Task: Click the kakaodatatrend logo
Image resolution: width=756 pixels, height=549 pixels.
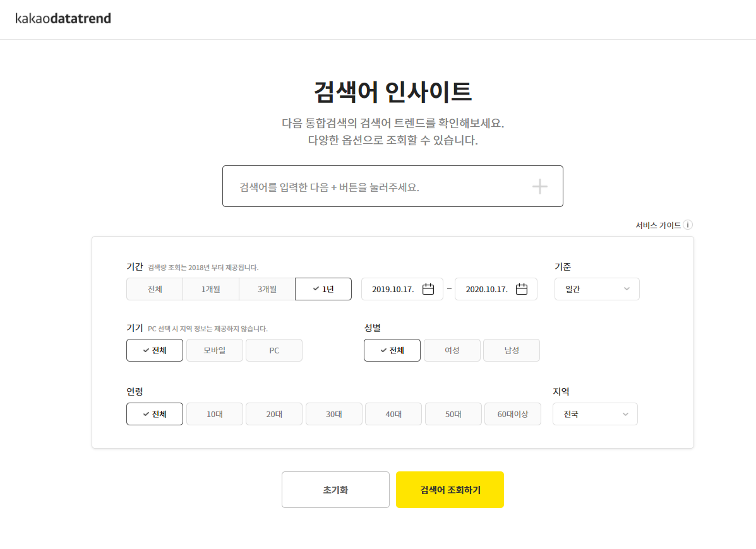Action: 63,18
